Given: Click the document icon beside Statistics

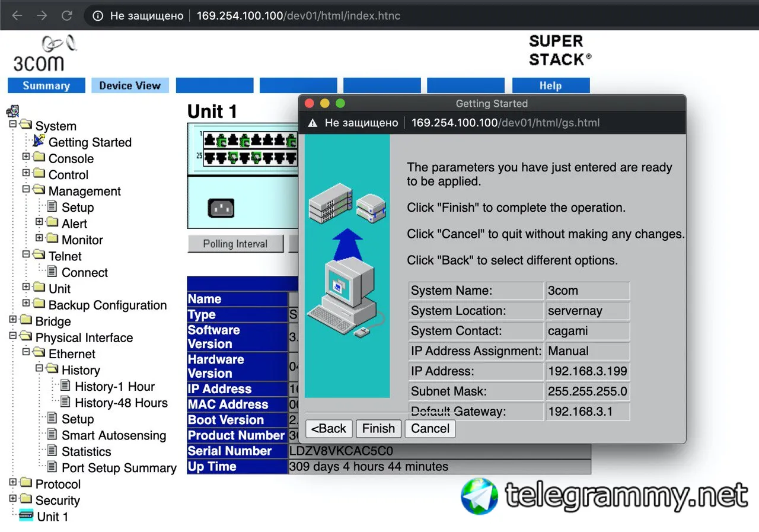Looking at the screenshot, I should pyautogui.click(x=52, y=451).
